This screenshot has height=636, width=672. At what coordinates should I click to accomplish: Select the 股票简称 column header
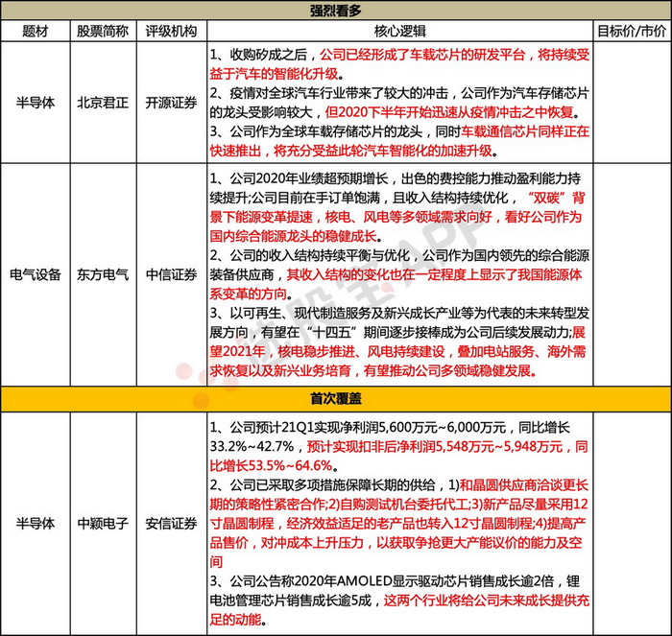click(x=103, y=31)
